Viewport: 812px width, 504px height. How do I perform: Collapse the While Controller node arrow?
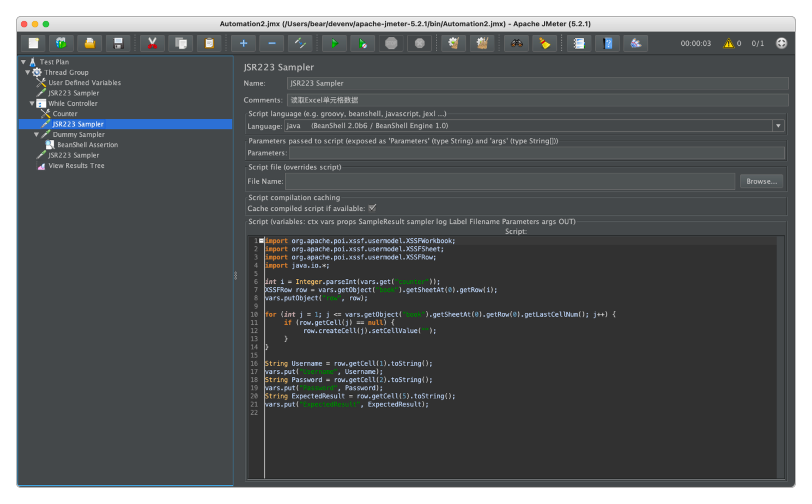click(32, 104)
